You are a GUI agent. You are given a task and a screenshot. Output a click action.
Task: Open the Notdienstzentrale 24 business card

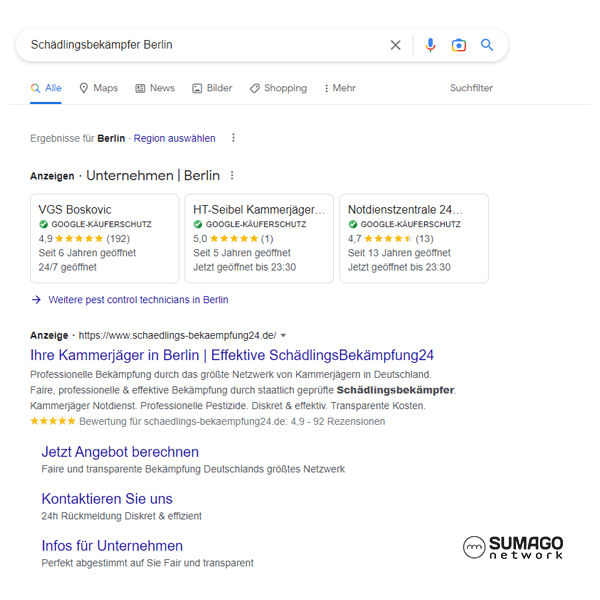click(414, 238)
